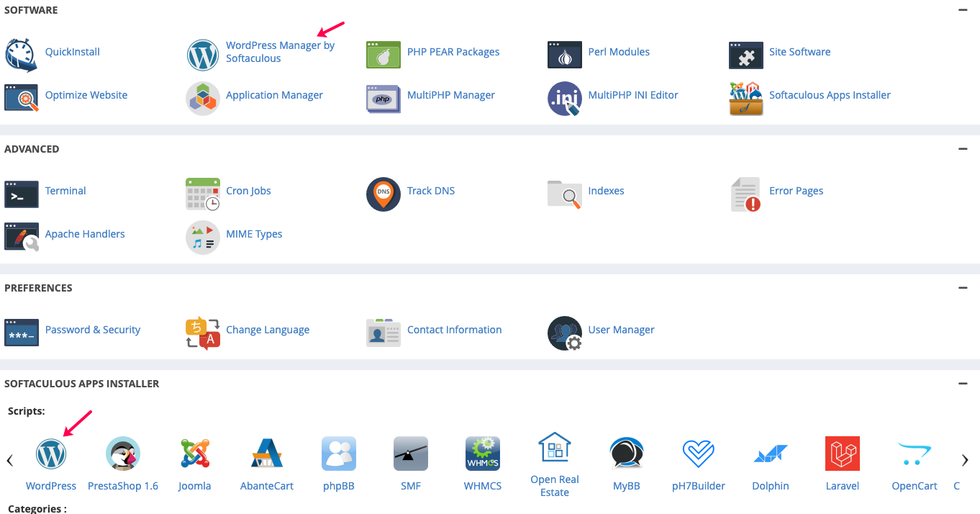The width and height of the screenshot is (980, 514).
Task: Open the Error Pages link
Action: (x=797, y=191)
